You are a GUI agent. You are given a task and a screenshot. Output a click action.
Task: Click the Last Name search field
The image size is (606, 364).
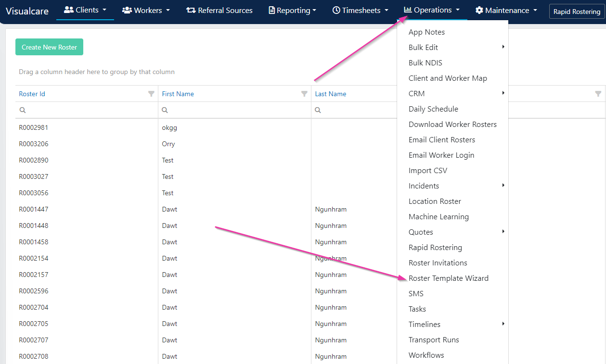[354, 110]
